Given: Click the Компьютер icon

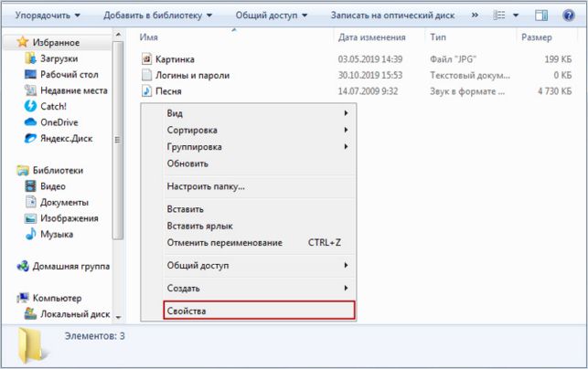Looking at the screenshot, I should 23,298.
